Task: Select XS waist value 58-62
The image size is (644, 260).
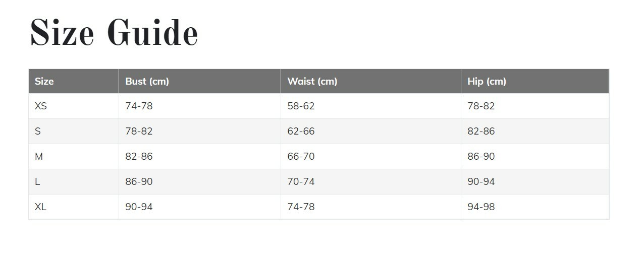Action: point(301,106)
